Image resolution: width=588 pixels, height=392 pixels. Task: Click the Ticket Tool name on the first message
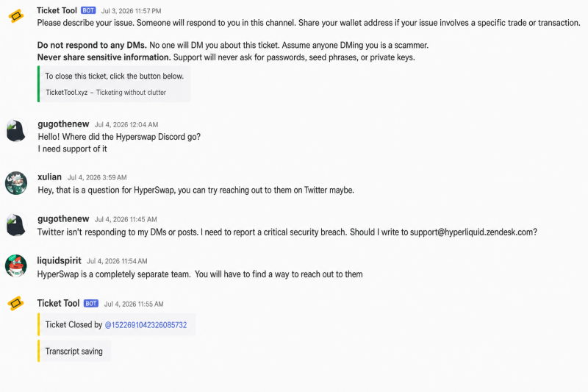pyautogui.click(x=57, y=10)
